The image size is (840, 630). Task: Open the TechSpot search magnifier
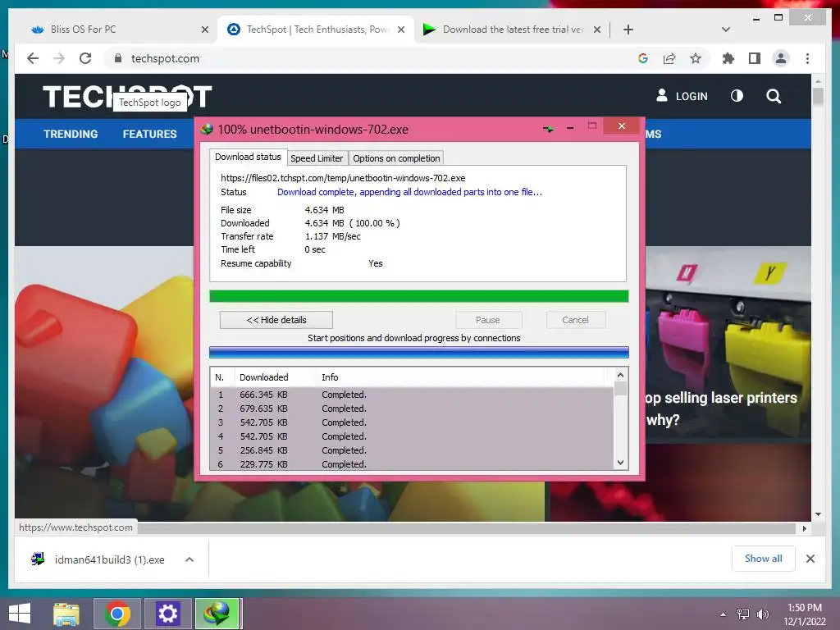[773, 96]
